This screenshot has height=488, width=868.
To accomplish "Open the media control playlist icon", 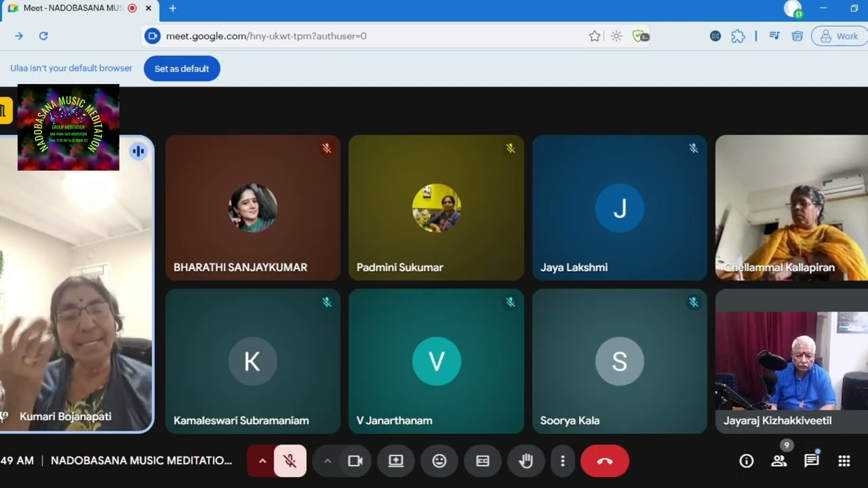I will [x=774, y=36].
